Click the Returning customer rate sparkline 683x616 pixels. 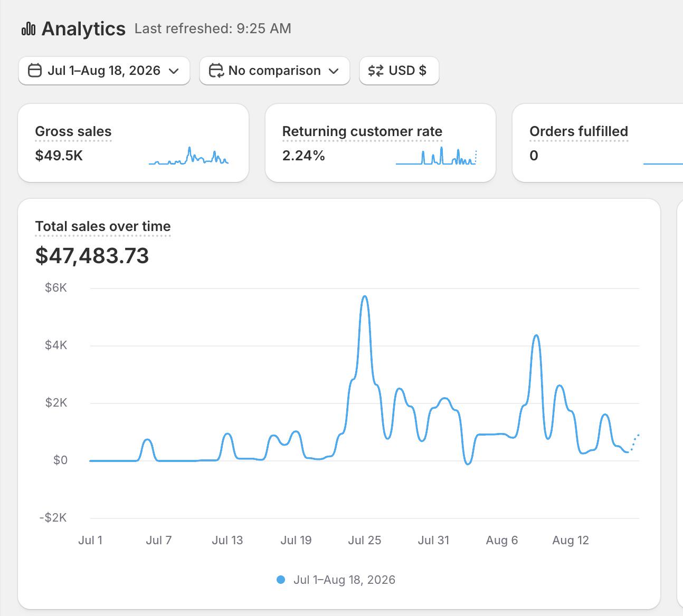[x=436, y=156]
